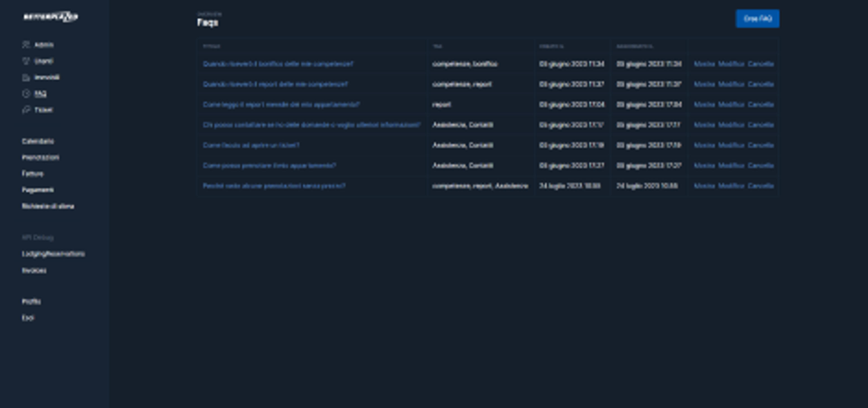Click the blue Crea FAQ button
The height and width of the screenshot is (408, 868).
(x=757, y=19)
